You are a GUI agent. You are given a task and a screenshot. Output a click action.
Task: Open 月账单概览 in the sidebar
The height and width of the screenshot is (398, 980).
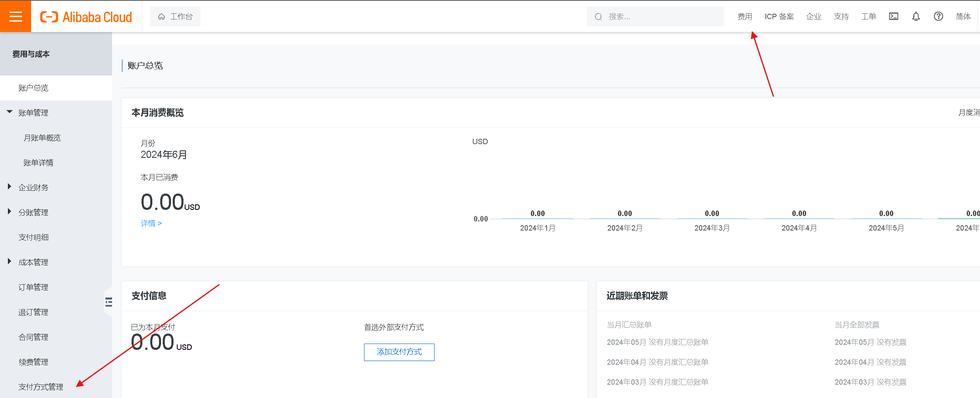[x=42, y=138]
